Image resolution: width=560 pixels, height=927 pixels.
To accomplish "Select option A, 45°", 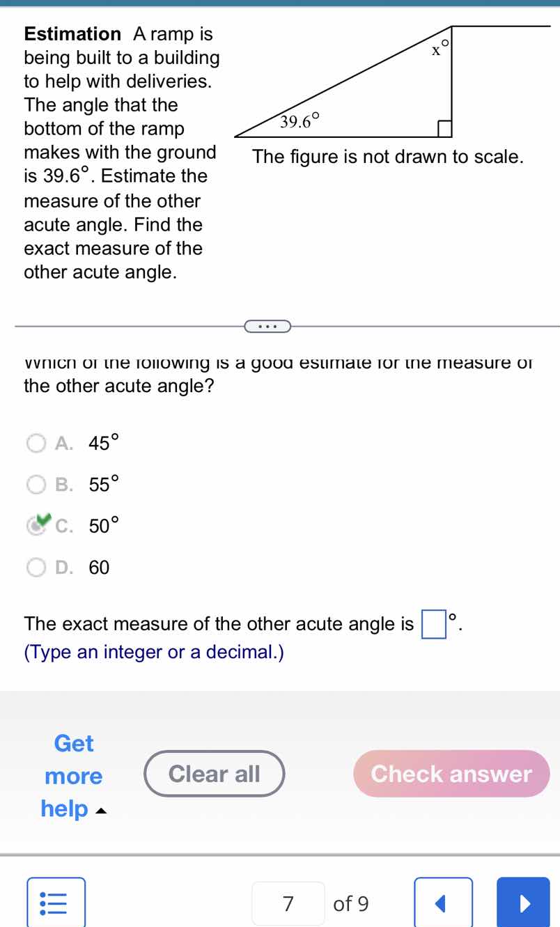I will (x=37, y=443).
